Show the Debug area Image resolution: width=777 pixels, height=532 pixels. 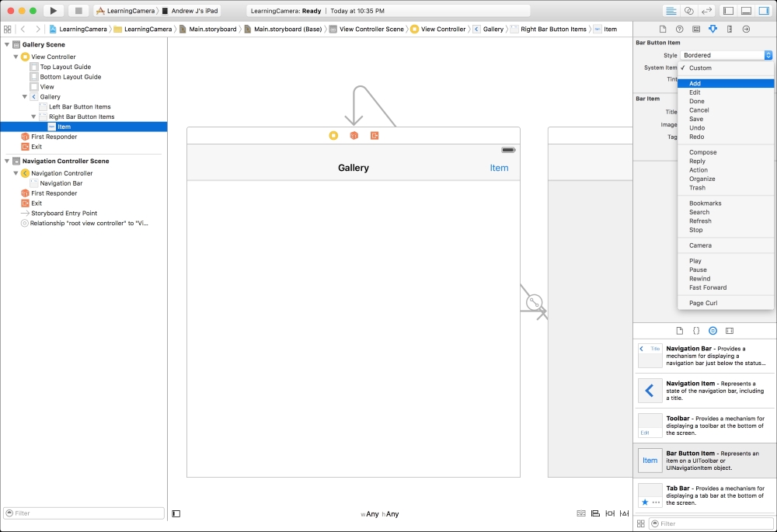(747, 9)
